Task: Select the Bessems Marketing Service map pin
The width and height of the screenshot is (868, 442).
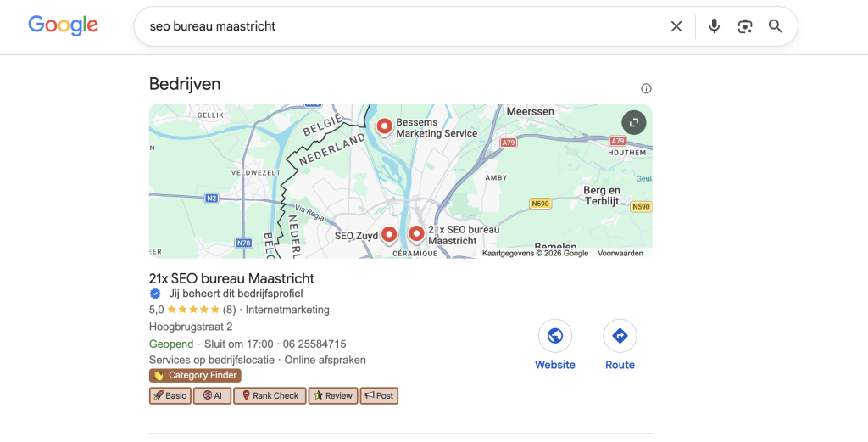Action: tap(384, 127)
